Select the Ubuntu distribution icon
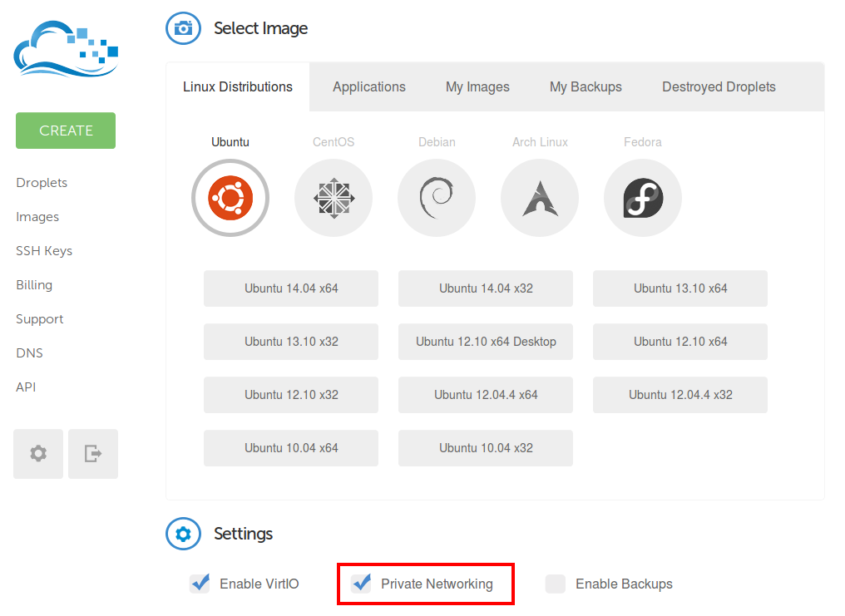The width and height of the screenshot is (845, 616). tap(230, 198)
